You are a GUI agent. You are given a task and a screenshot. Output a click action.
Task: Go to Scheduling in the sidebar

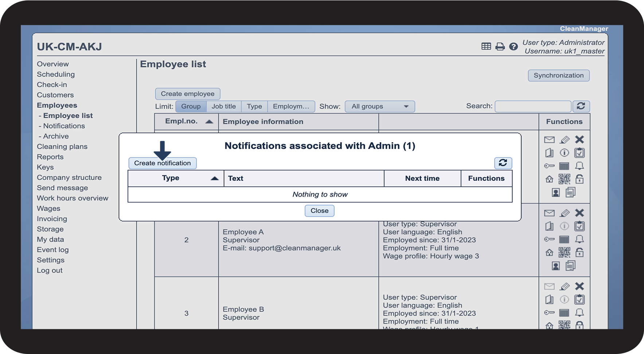56,74
